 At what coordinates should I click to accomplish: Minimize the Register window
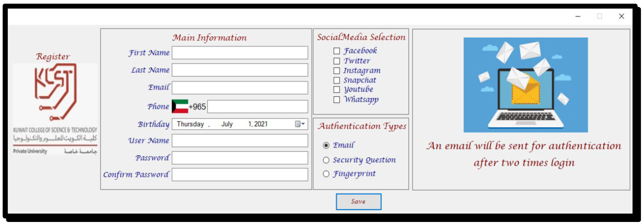[x=578, y=17]
